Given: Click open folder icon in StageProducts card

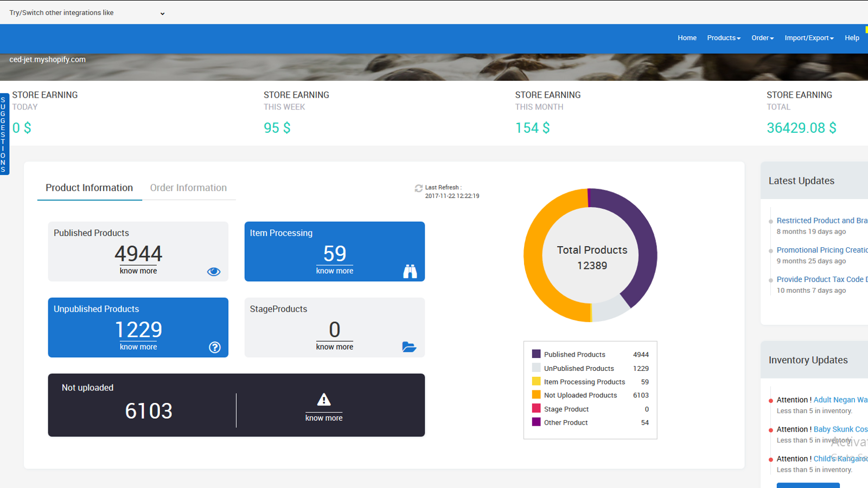Looking at the screenshot, I should click(409, 347).
